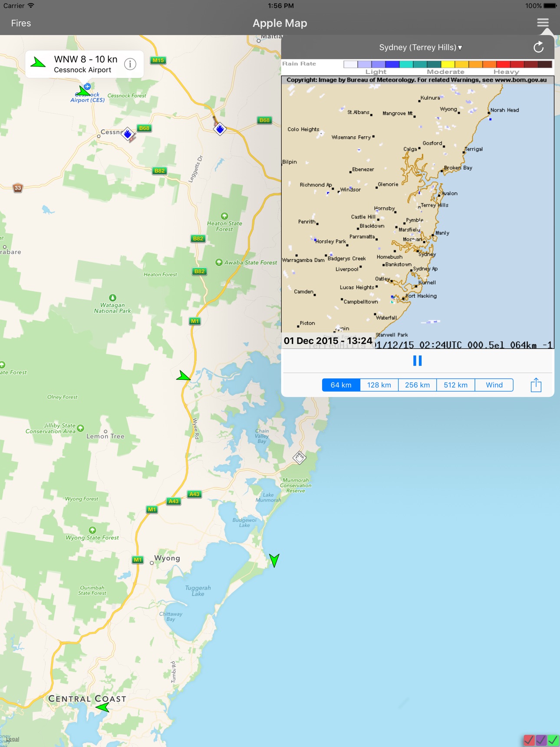560x747 pixels.
Task: Tap the Cessnock Airport wind arrow on the map
Action: (83, 91)
